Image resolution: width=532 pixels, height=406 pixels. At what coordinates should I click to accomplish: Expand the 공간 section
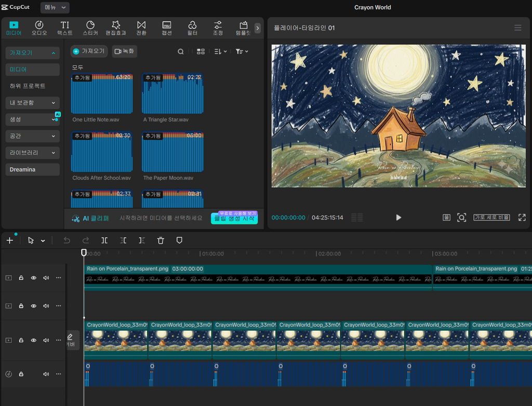coord(33,136)
